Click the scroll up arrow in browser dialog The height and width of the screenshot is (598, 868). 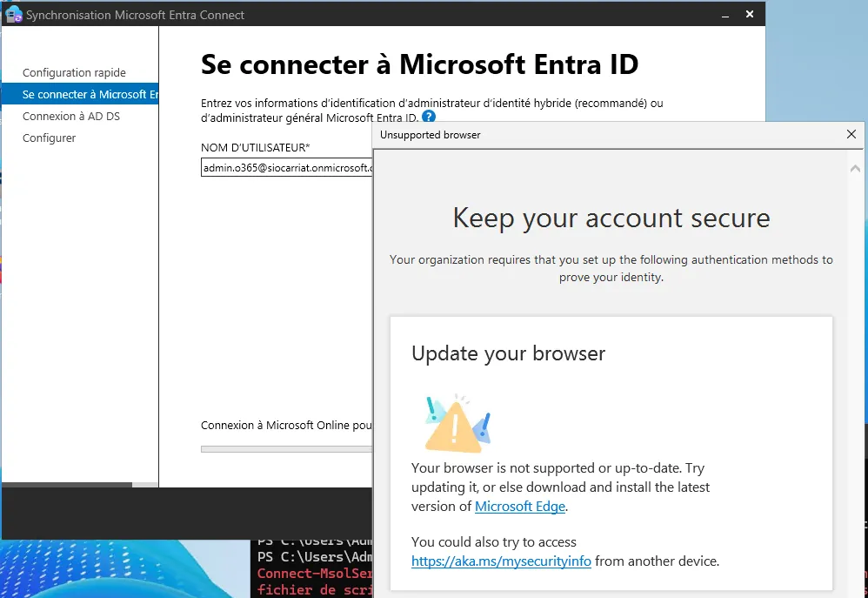856,168
